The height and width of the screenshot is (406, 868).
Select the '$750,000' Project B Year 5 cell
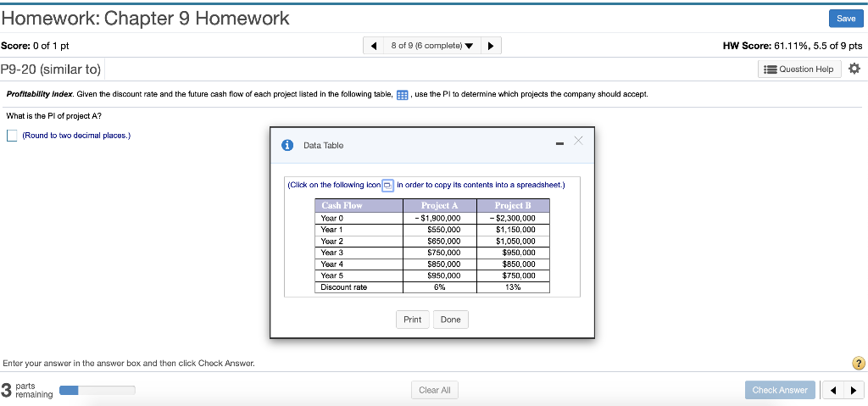[513, 275]
